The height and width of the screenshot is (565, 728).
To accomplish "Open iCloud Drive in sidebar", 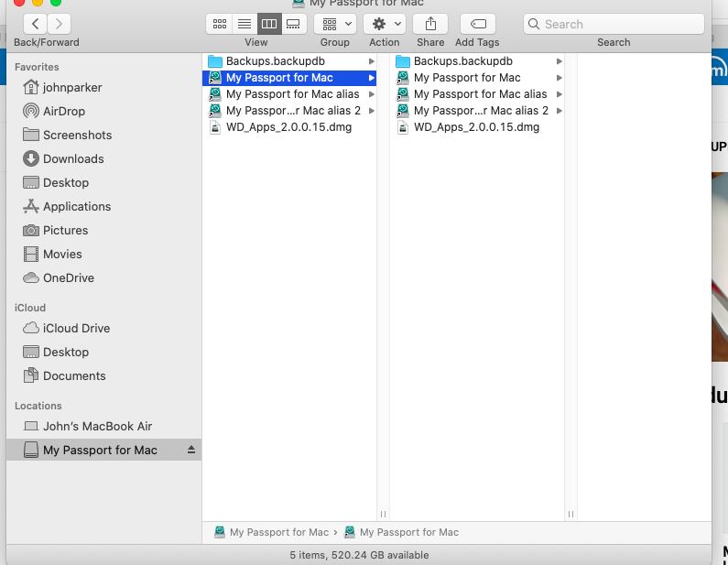I will coord(104,328).
